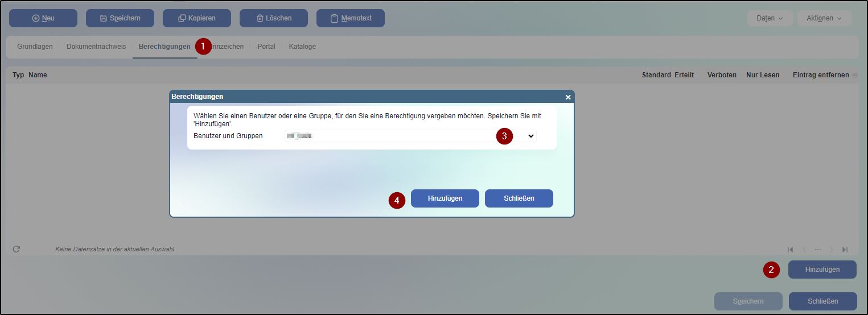Click Schließen in the Berechtigungen dialog
Screen dimensions: 868x315
(519, 198)
